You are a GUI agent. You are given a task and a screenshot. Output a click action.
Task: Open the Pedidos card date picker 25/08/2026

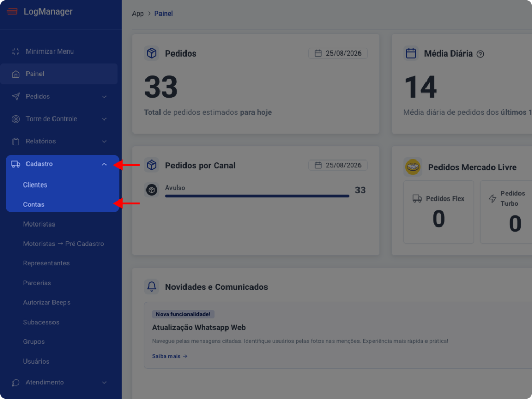click(338, 54)
